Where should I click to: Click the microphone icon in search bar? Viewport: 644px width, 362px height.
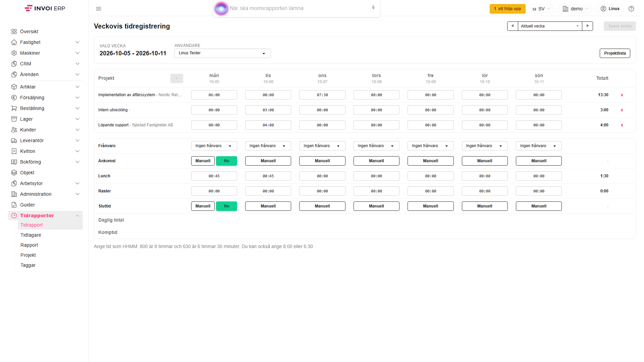[x=373, y=7]
